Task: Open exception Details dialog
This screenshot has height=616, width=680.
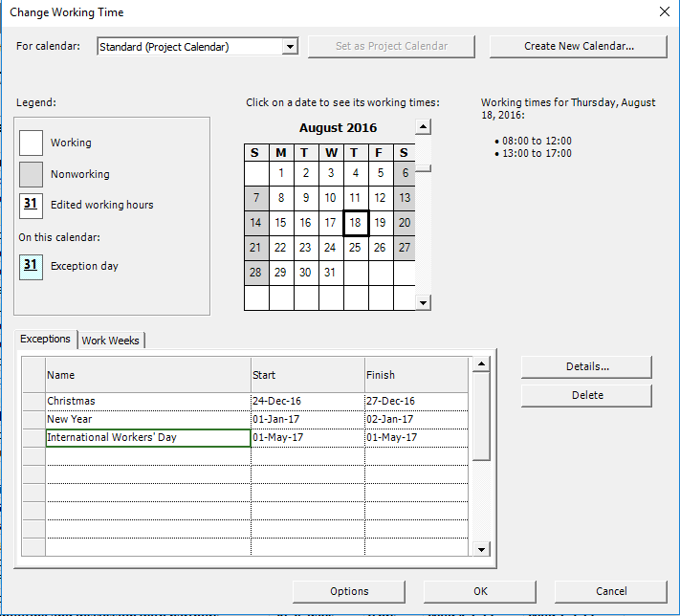Action: (x=586, y=366)
